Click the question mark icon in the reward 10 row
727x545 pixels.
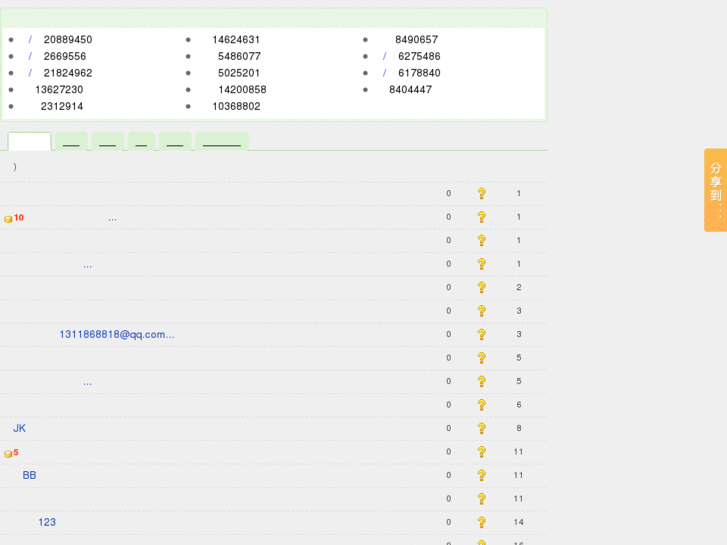[x=482, y=217]
